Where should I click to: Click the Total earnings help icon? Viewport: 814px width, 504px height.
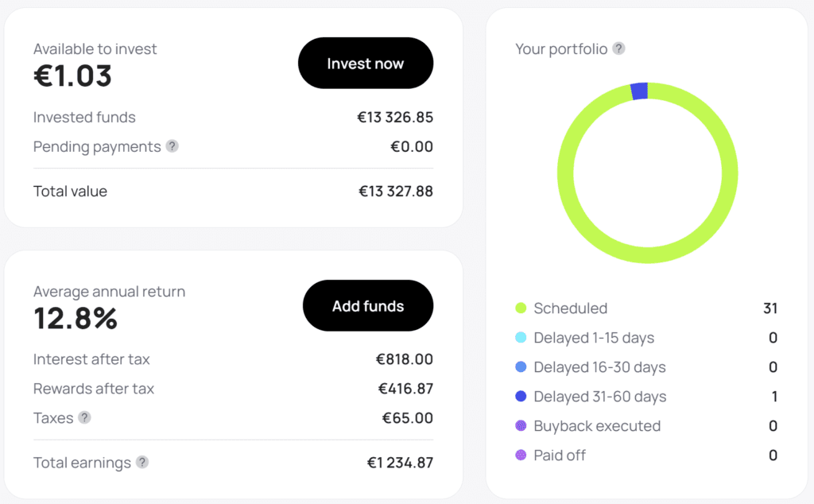(142, 462)
